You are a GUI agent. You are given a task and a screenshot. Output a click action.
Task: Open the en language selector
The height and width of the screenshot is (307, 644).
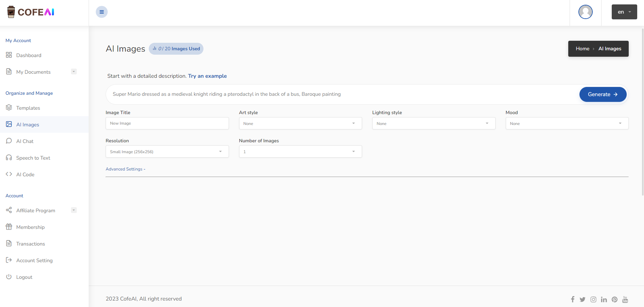click(x=624, y=12)
